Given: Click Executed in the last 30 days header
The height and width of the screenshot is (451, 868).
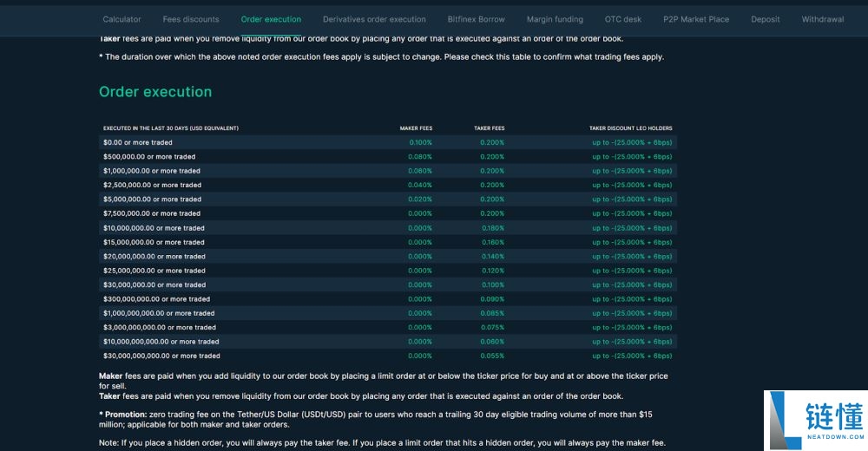Looking at the screenshot, I should pos(170,128).
